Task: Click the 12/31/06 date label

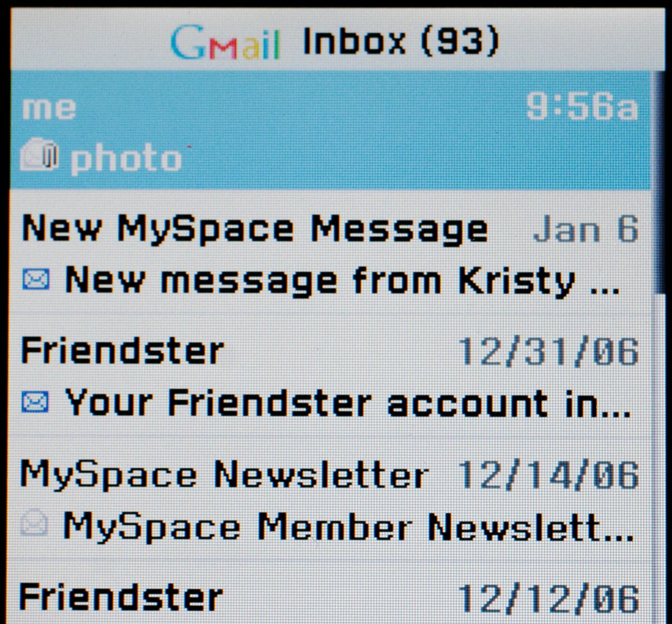Action: (548, 352)
